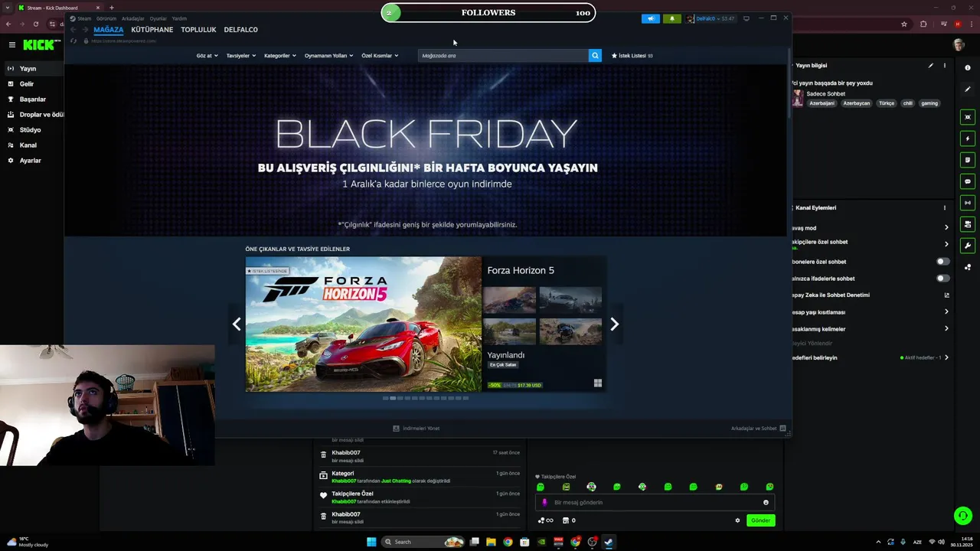Open Steam notifications bell icon
This screenshot has height=551, width=980.
(x=672, y=18)
